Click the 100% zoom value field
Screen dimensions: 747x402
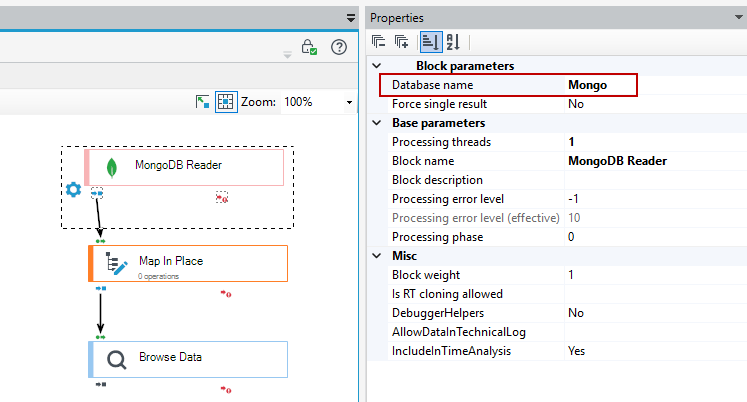(312, 102)
